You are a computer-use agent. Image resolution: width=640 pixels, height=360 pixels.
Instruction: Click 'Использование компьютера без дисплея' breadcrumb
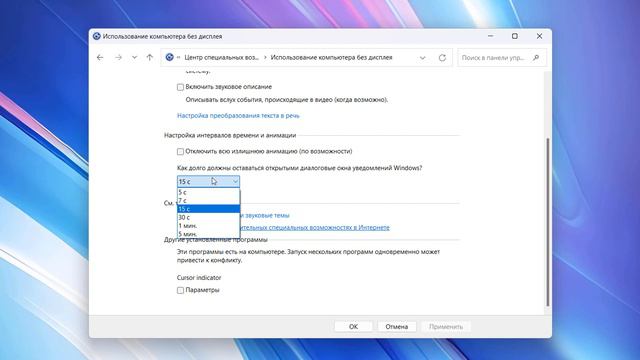click(x=331, y=58)
